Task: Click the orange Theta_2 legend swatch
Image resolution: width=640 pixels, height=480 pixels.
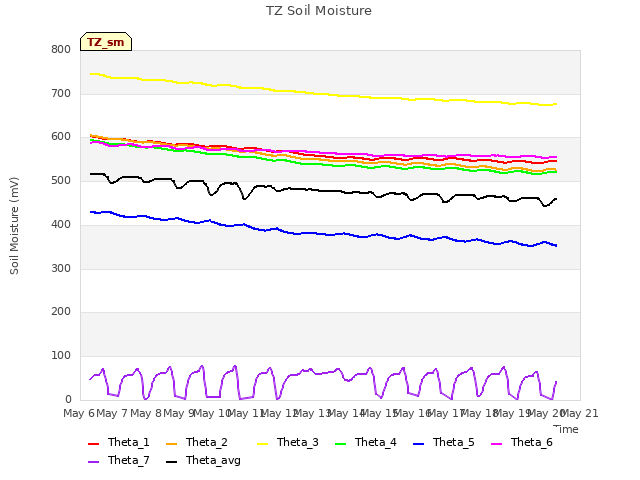Action: (171, 443)
